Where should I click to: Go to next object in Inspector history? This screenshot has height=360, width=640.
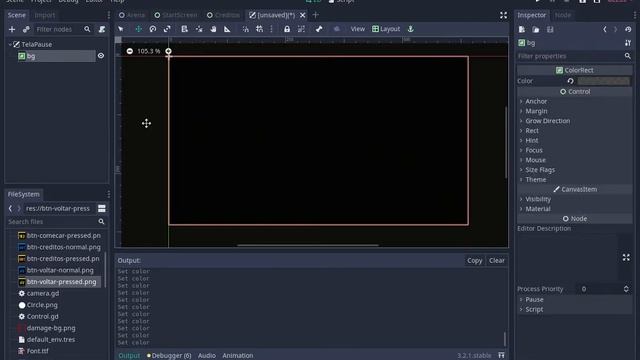click(x=616, y=29)
